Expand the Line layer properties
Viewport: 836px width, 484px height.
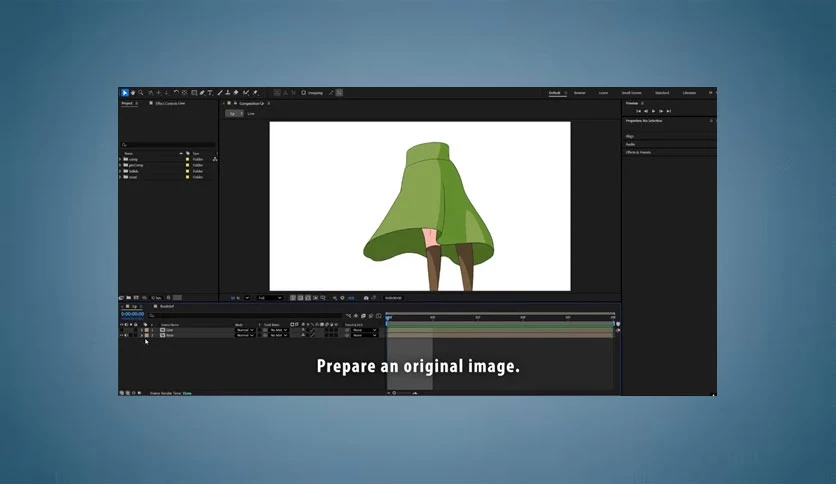click(x=142, y=330)
